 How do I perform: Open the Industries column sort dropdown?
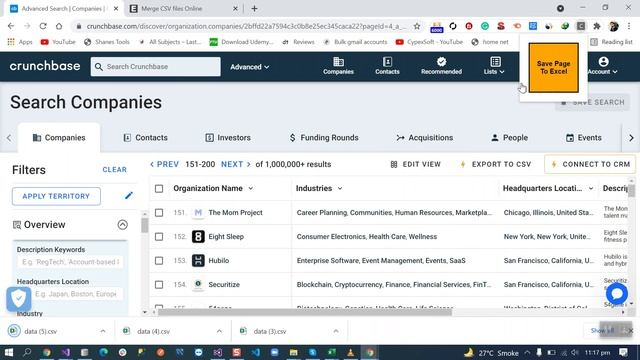tap(340, 189)
